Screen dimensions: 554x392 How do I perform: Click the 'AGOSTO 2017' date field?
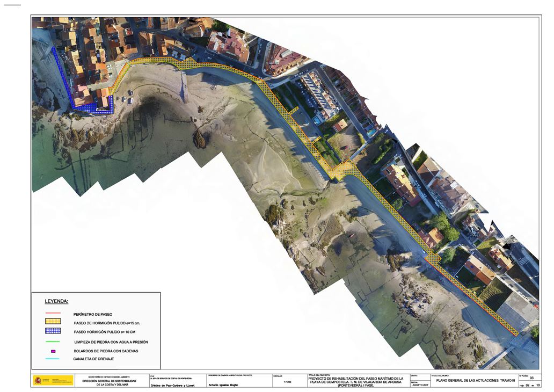coord(419,385)
